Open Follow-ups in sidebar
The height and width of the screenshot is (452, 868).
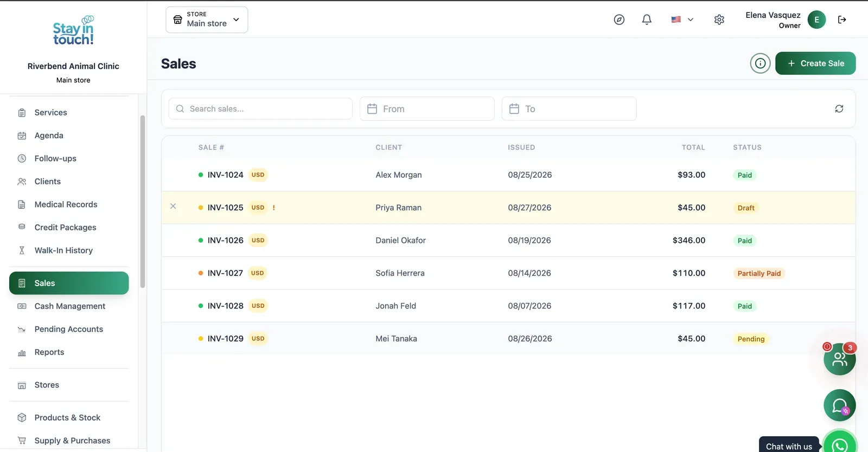point(69,158)
